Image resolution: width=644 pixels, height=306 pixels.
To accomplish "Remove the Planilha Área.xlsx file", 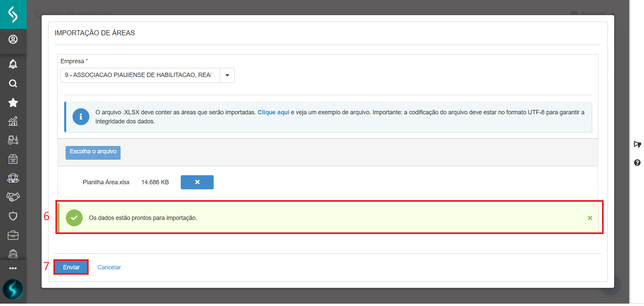I will [197, 182].
